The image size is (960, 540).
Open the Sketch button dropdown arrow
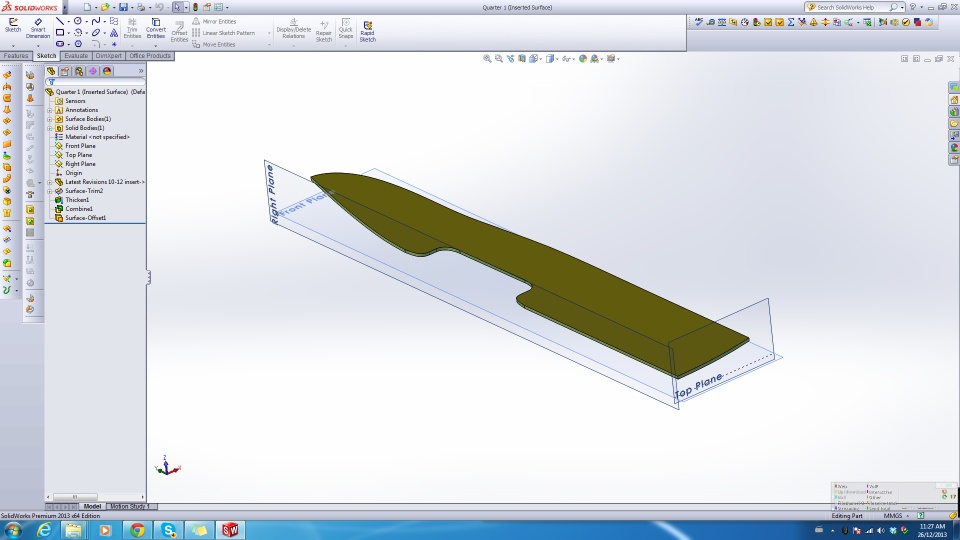pyautogui.click(x=13, y=45)
